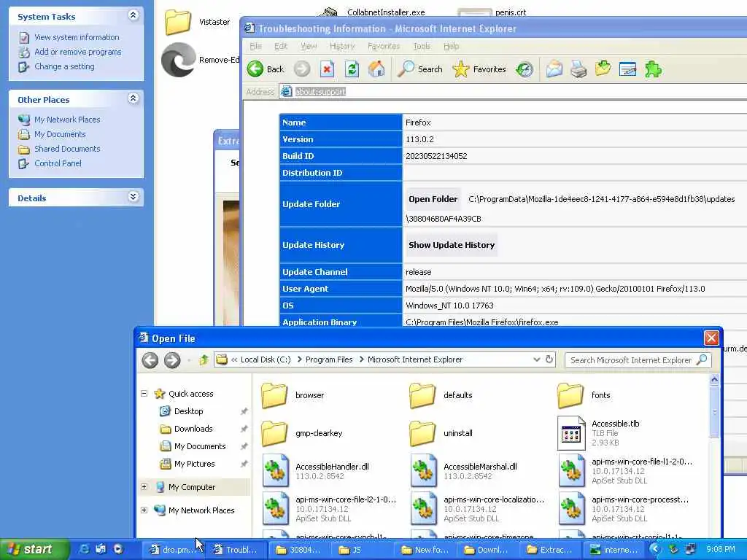Expand the Details panel
The image size is (747, 560).
[x=133, y=197]
